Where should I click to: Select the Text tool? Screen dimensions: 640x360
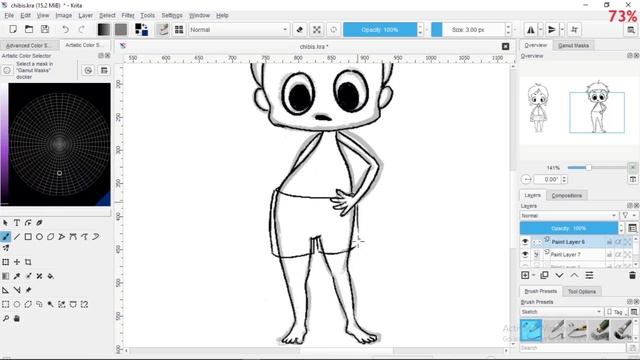click(17, 223)
